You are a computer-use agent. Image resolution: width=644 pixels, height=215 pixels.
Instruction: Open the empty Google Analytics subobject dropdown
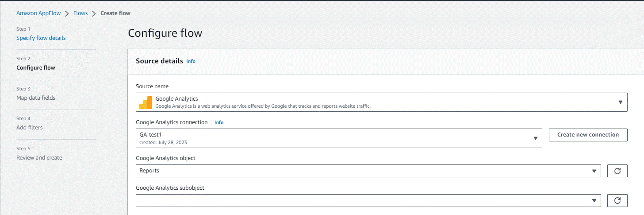[x=368, y=201]
